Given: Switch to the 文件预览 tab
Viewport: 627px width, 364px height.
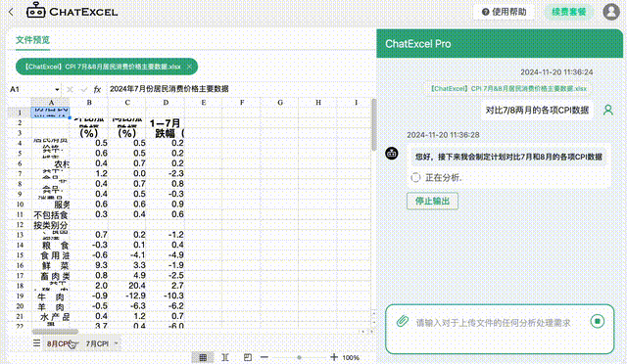Looking at the screenshot, I should coord(32,40).
